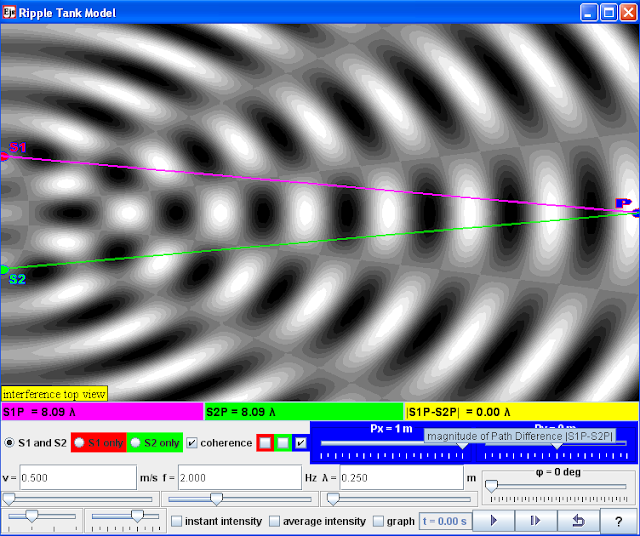640x536 pixels.
Task: Click the |S1P-S2P| = 0.00 λ yellow readout
Action: coord(521,412)
